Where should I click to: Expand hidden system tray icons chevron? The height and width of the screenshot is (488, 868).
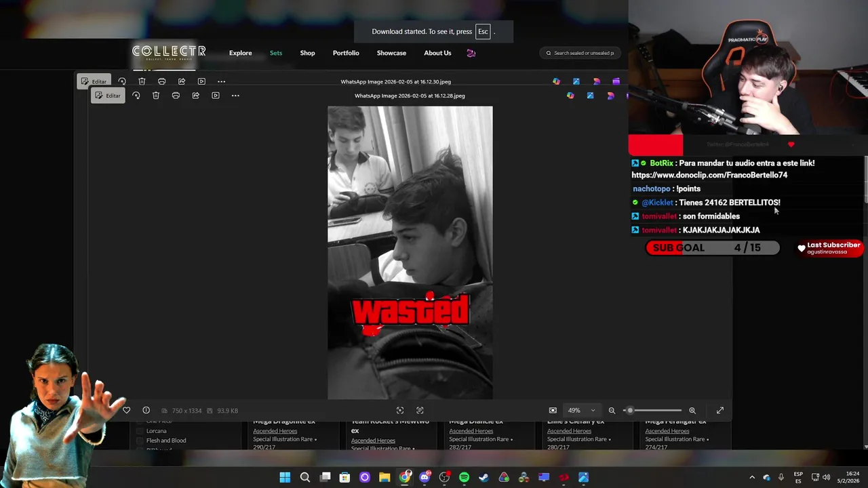(x=751, y=477)
